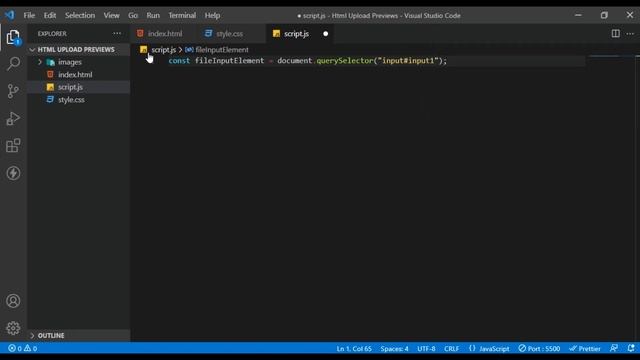Image resolution: width=640 pixels, height=360 pixels.
Task: Open the View menu
Action: point(111,15)
